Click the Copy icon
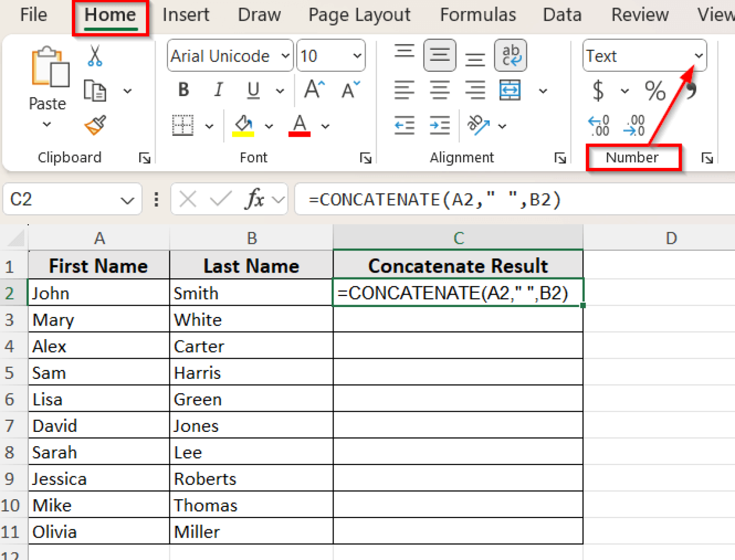735x560 pixels. click(95, 90)
